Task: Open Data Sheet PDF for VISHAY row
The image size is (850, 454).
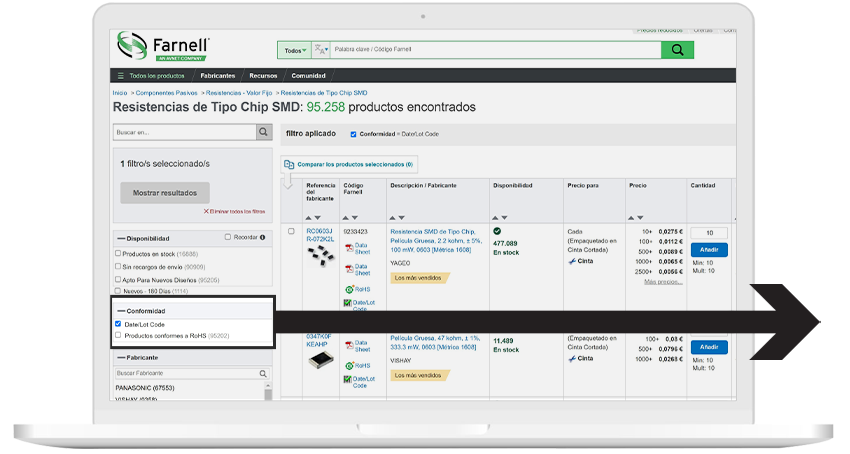Action: tap(357, 346)
